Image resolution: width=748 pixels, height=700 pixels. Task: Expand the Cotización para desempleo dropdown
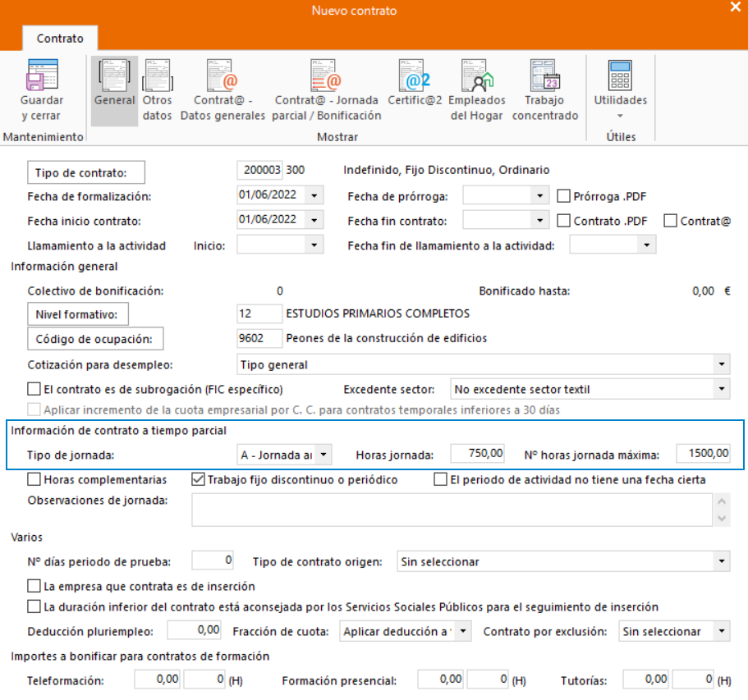click(x=721, y=364)
